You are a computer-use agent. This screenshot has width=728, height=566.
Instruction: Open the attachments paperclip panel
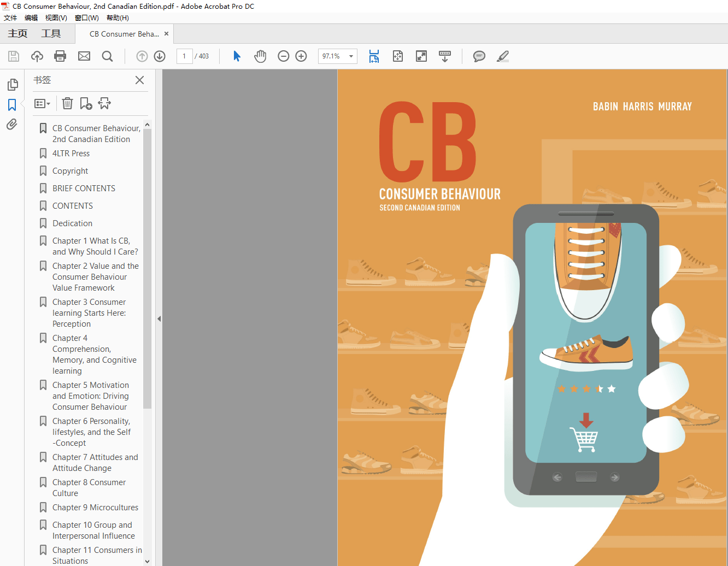12,125
